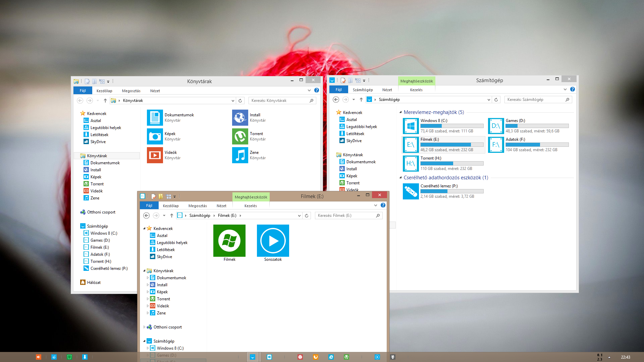Click Games (D:) capacity bar

[537, 126]
